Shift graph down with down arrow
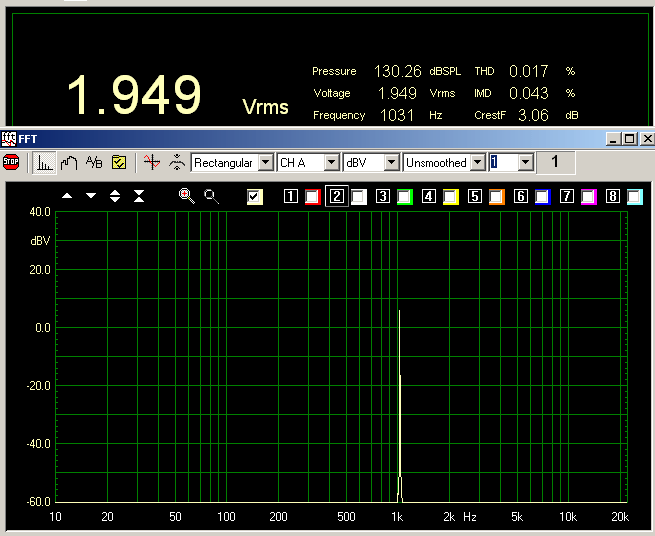Viewport: 655px width, 536px height. [x=91, y=196]
